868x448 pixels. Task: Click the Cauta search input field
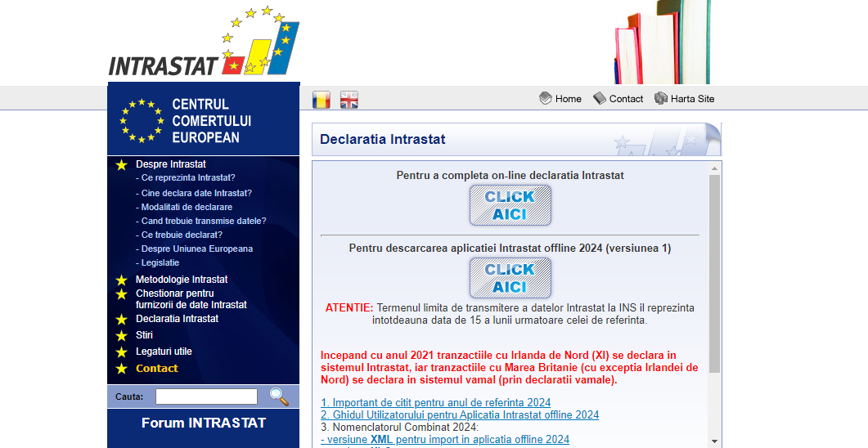coord(206,396)
